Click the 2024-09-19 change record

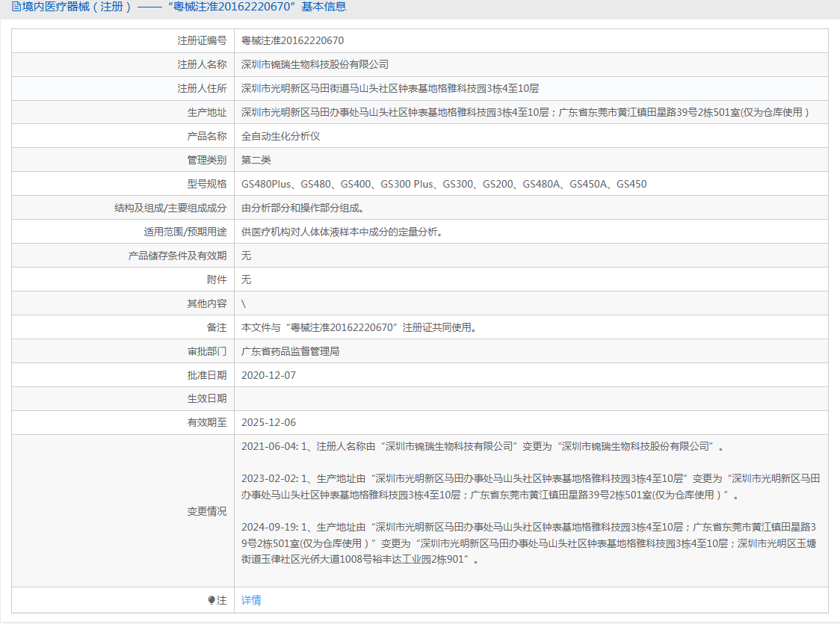coord(529,543)
